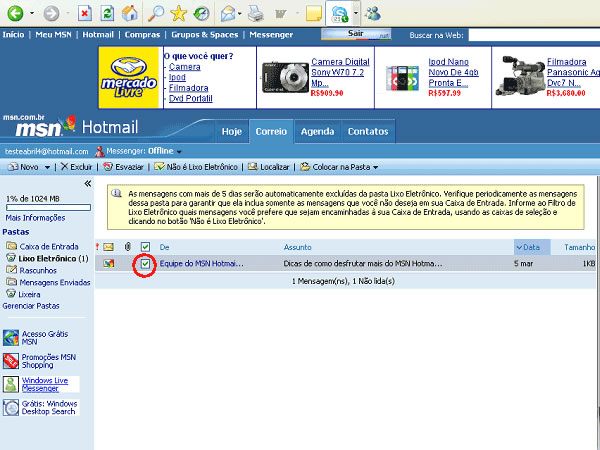
Task: Click the Print icon in browser toolbar
Action: [x=254, y=14]
